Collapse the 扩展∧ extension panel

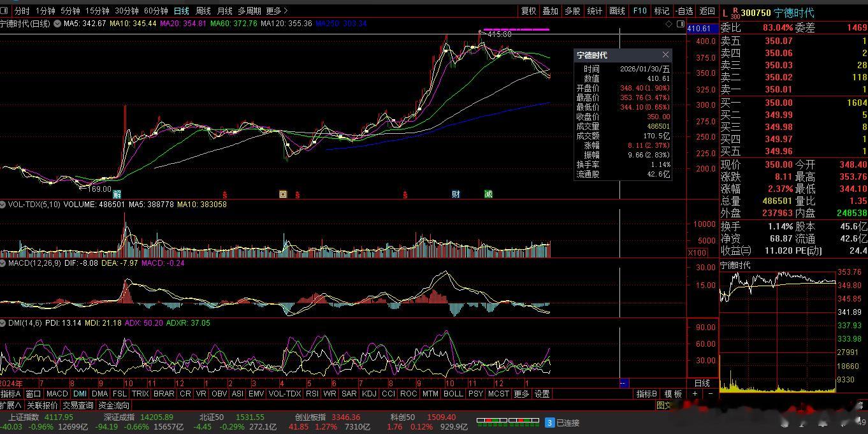(x=11, y=405)
